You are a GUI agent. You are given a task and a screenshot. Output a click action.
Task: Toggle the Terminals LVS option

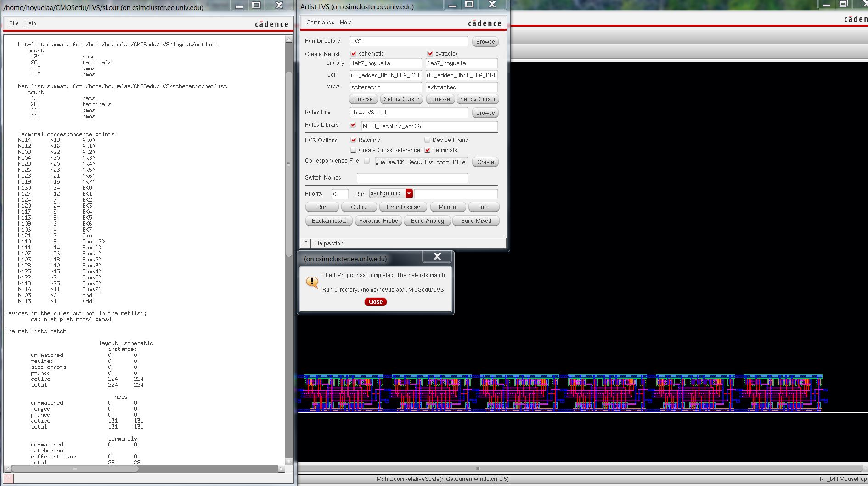pyautogui.click(x=428, y=150)
